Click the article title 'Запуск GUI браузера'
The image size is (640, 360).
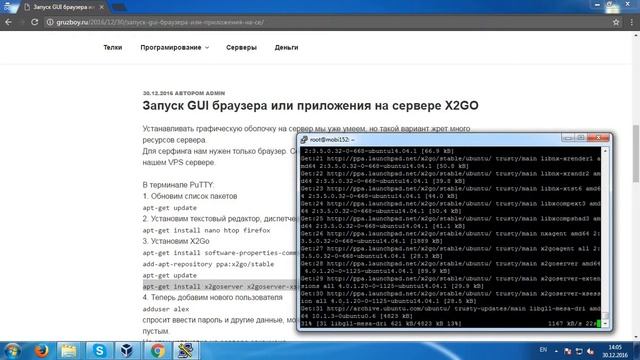click(310, 106)
